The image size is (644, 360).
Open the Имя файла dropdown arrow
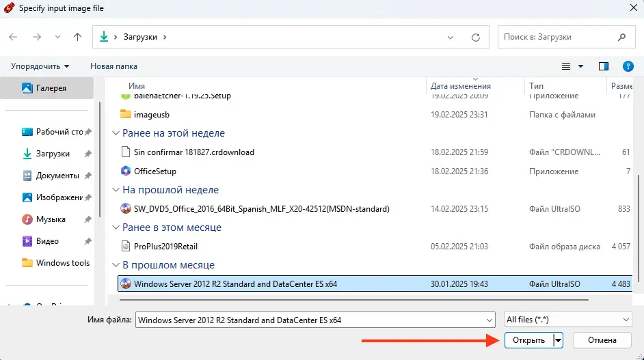(x=489, y=320)
